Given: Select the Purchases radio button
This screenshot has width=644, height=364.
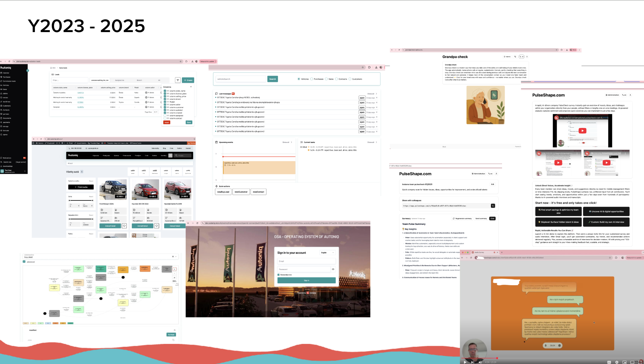Looking at the screenshot, I should coord(312,79).
